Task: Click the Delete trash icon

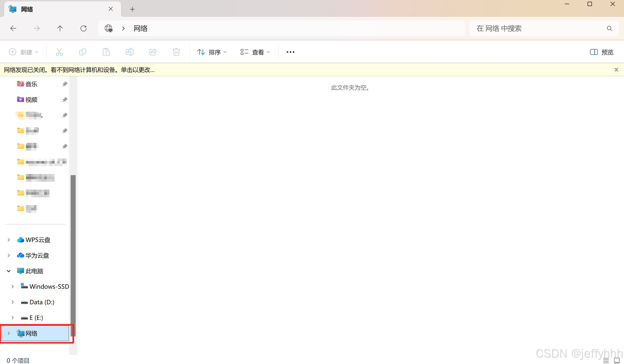Action: (176, 52)
